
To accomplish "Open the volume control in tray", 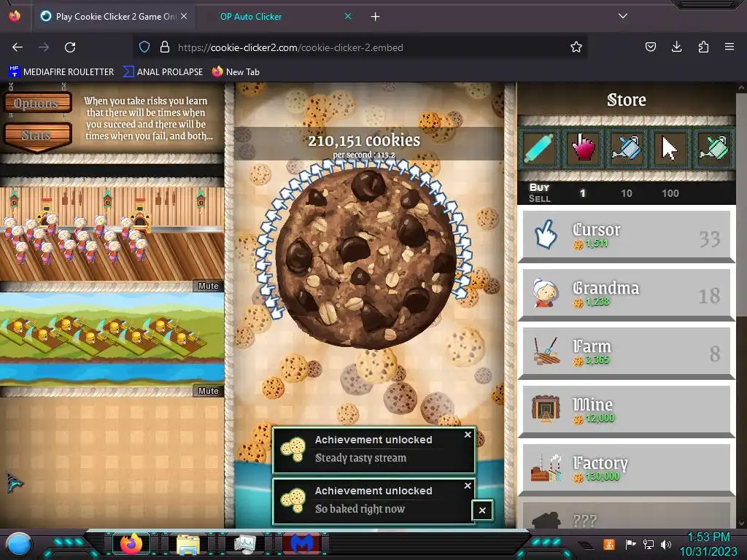I will [x=665, y=544].
